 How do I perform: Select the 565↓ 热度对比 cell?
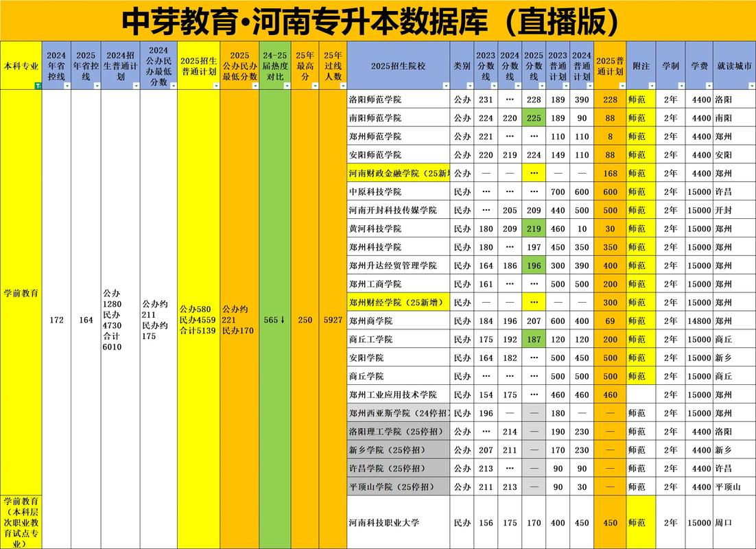274,318
